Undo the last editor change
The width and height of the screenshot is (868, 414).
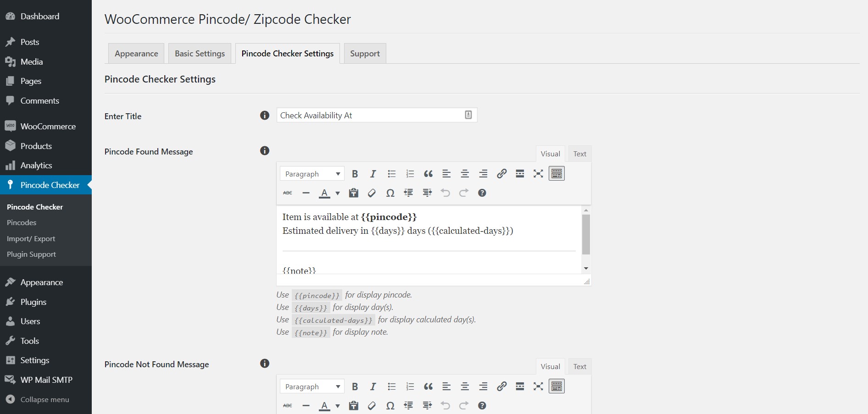(x=445, y=193)
